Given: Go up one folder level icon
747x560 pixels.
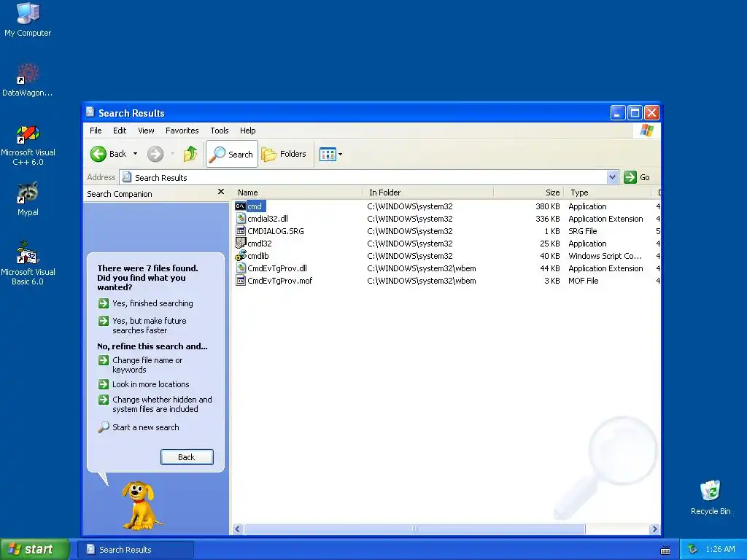Looking at the screenshot, I should coord(190,154).
